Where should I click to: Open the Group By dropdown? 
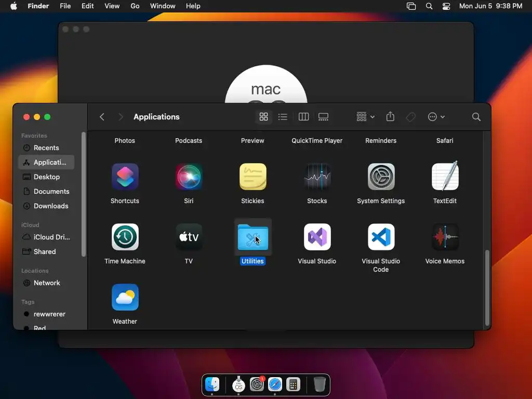point(365,117)
